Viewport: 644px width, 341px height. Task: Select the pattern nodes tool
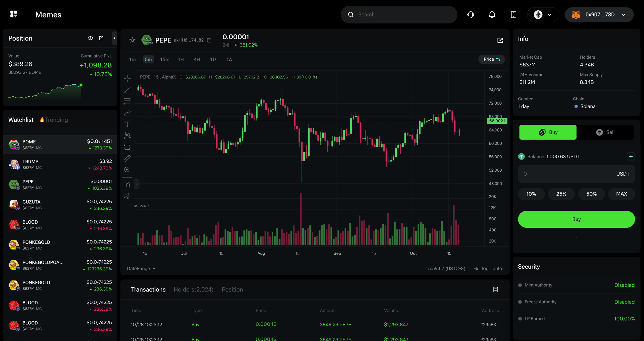(x=127, y=136)
